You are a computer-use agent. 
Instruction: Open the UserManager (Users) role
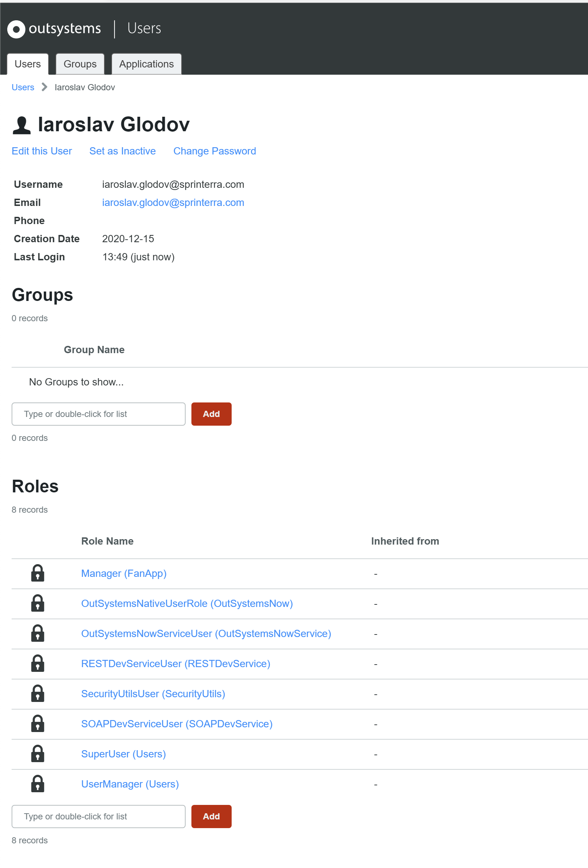130,784
